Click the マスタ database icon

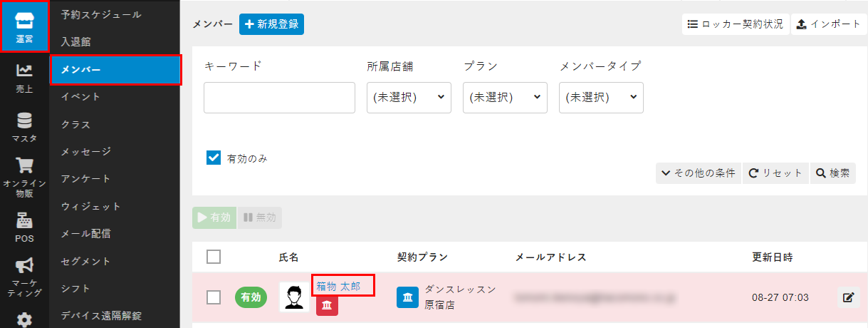tap(24, 120)
